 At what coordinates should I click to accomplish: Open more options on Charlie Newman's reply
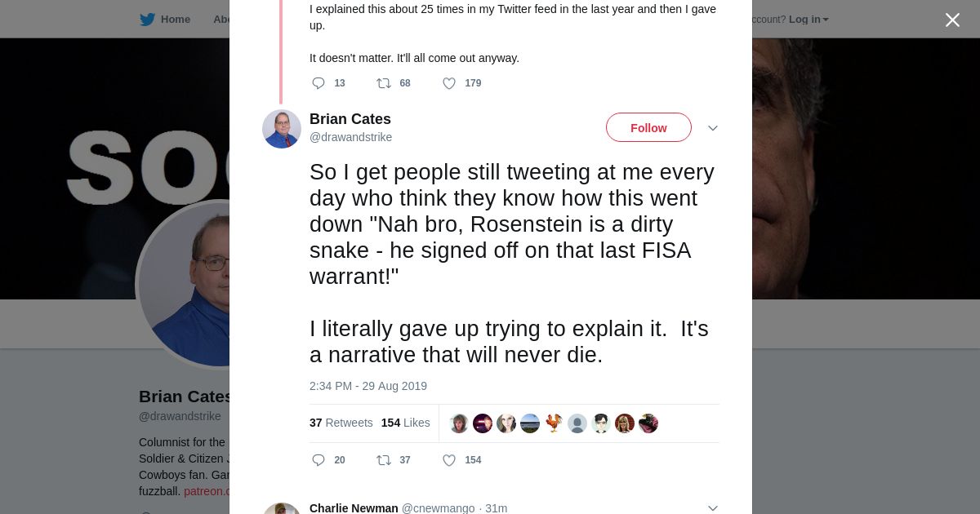[713, 508]
